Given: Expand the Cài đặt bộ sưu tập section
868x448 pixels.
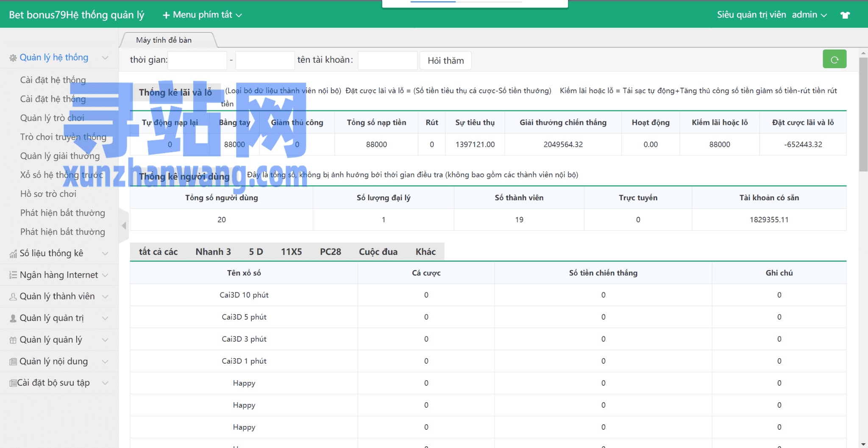Looking at the screenshot, I should tap(59, 383).
